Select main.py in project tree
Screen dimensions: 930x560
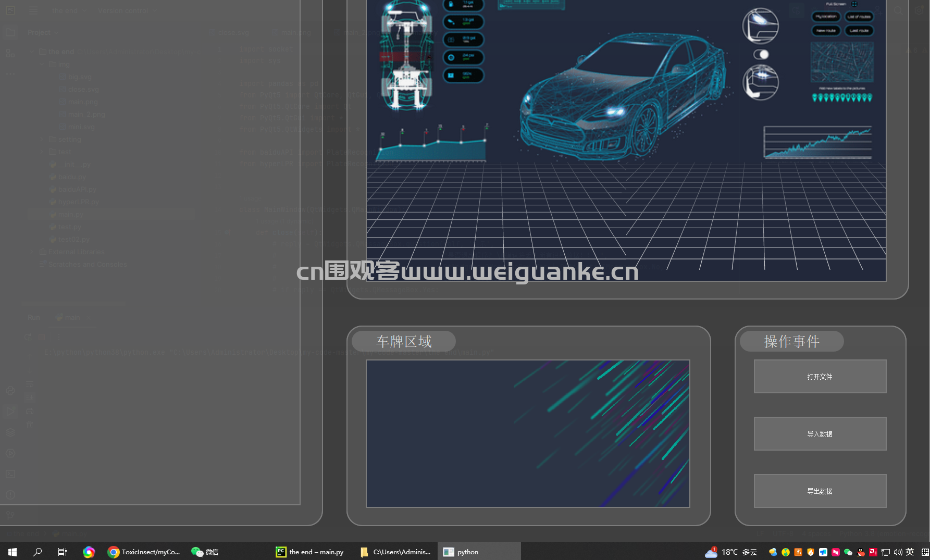(x=66, y=214)
